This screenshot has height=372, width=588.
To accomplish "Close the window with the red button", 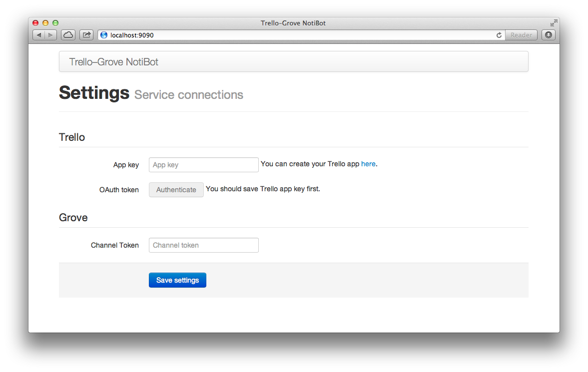I will pyautogui.click(x=35, y=23).
